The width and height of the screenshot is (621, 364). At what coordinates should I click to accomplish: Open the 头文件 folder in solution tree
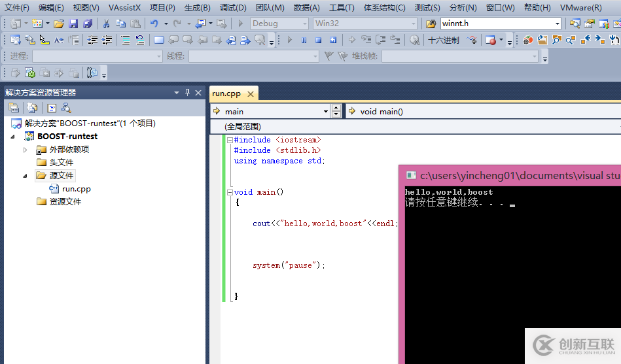pyautogui.click(x=61, y=162)
